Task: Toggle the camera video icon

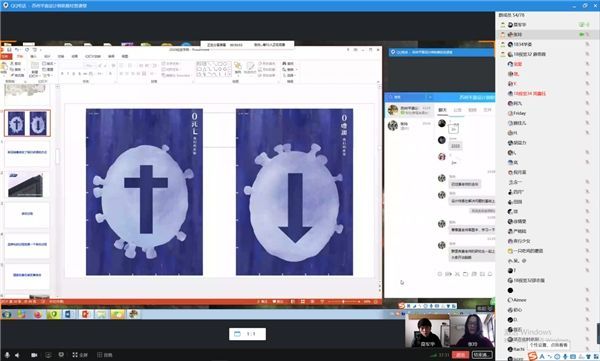Action: 34,355
